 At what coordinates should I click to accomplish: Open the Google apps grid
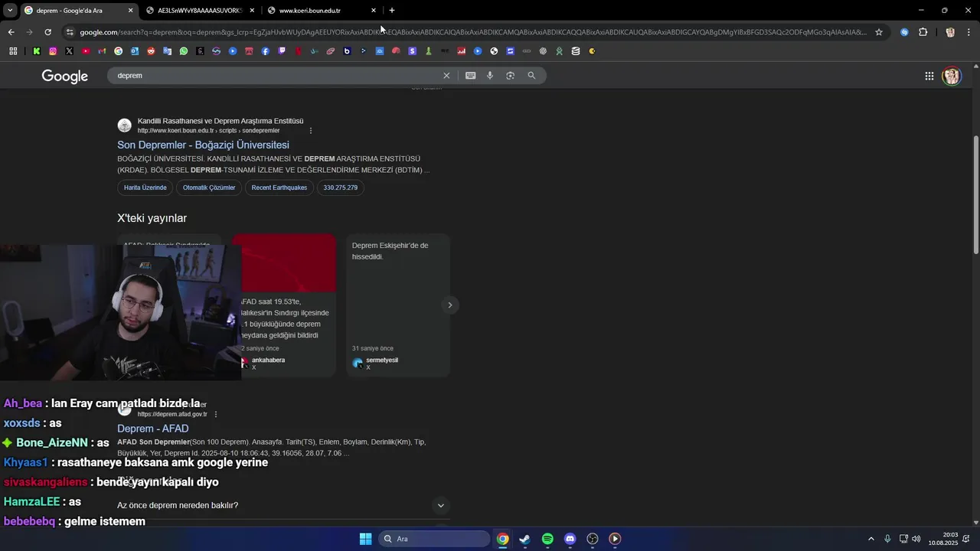tap(929, 76)
